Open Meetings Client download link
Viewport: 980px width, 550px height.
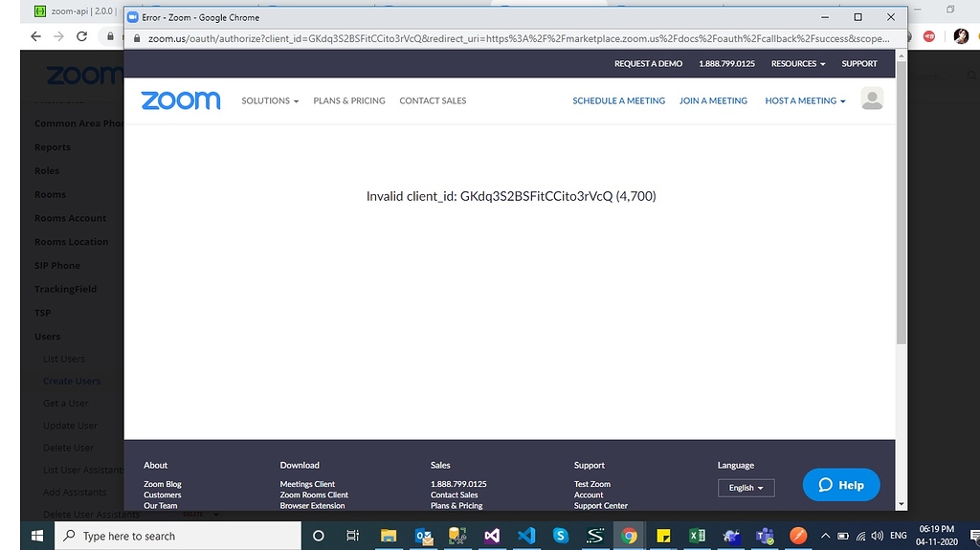[x=307, y=484]
